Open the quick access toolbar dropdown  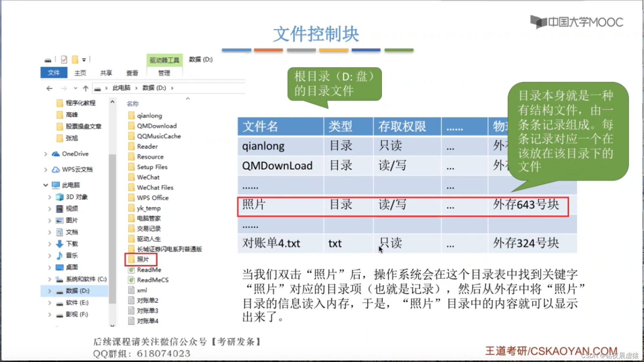[x=84, y=60]
